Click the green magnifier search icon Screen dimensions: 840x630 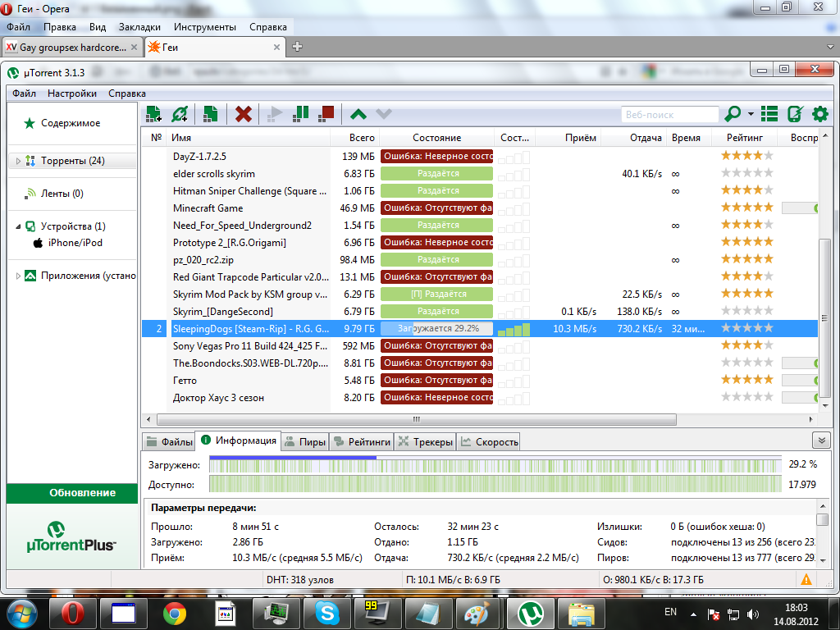coord(733,113)
